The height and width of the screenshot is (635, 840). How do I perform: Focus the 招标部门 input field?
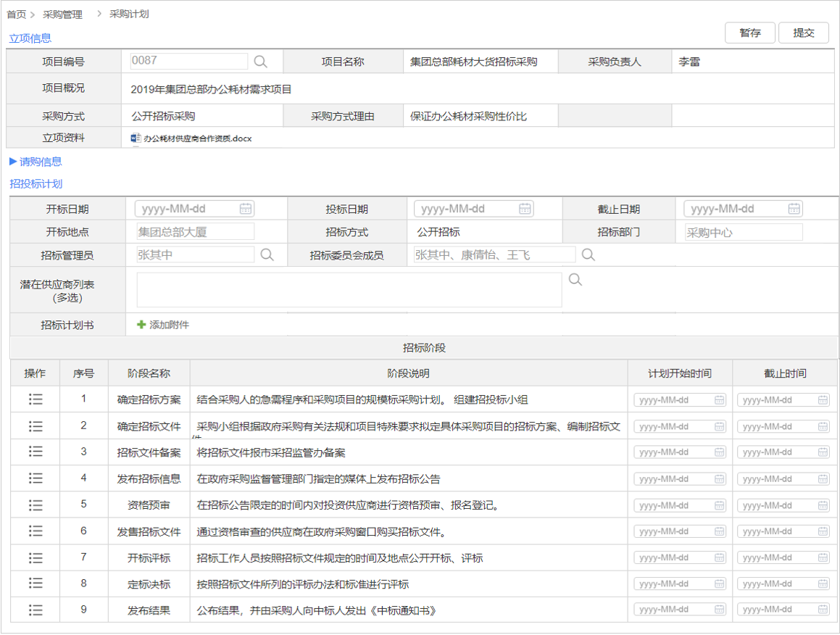pyautogui.click(x=744, y=233)
